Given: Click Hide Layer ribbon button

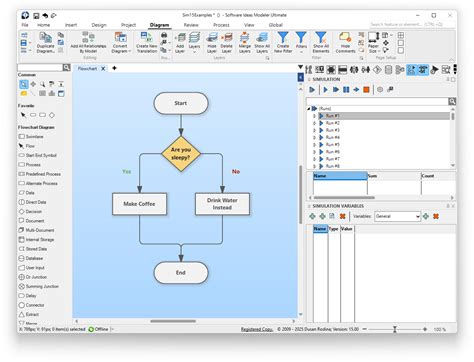Looking at the screenshot, I should 212,42.
